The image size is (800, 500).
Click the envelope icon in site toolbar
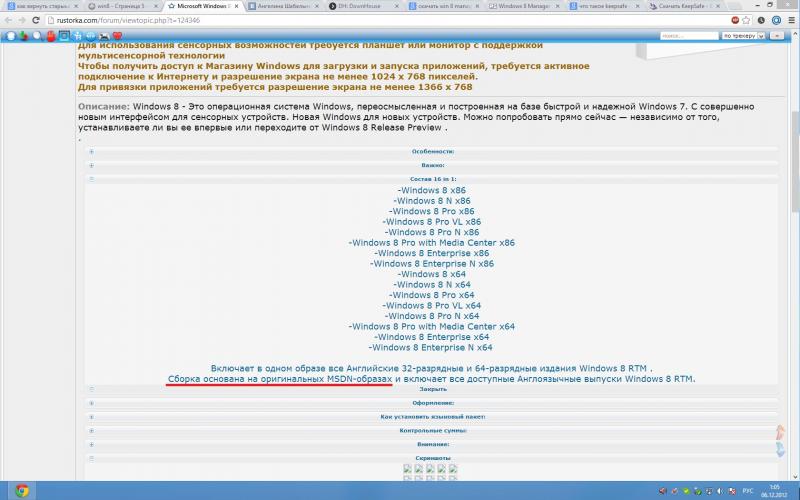tap(104, 36)
